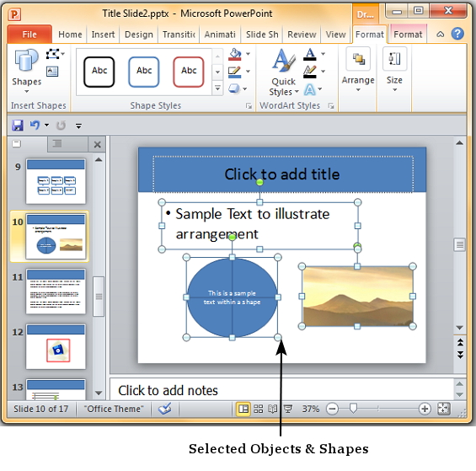Viewport: 476px width, 471px height.
Task: Close the slide thumbnail pane
Action: coord(97,144)
